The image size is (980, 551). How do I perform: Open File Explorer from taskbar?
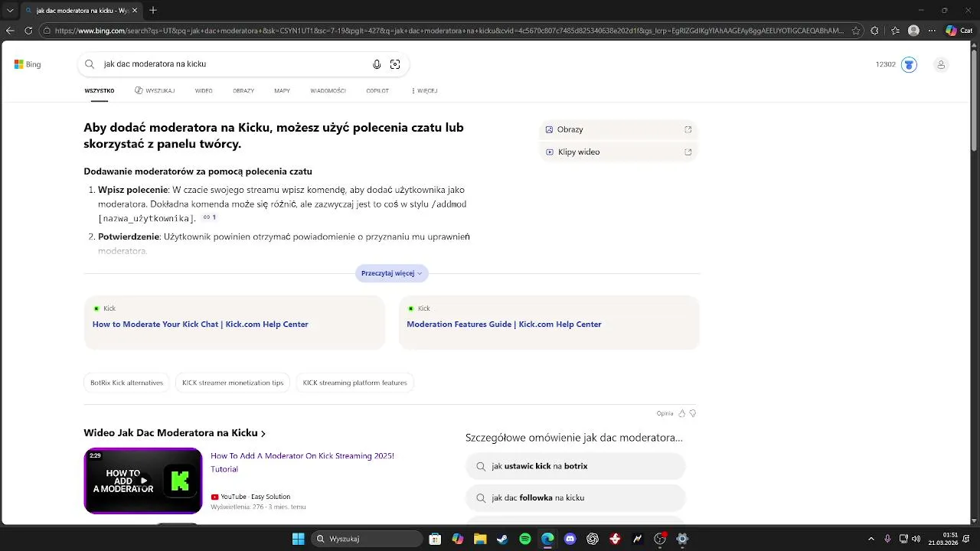point(480,539)
